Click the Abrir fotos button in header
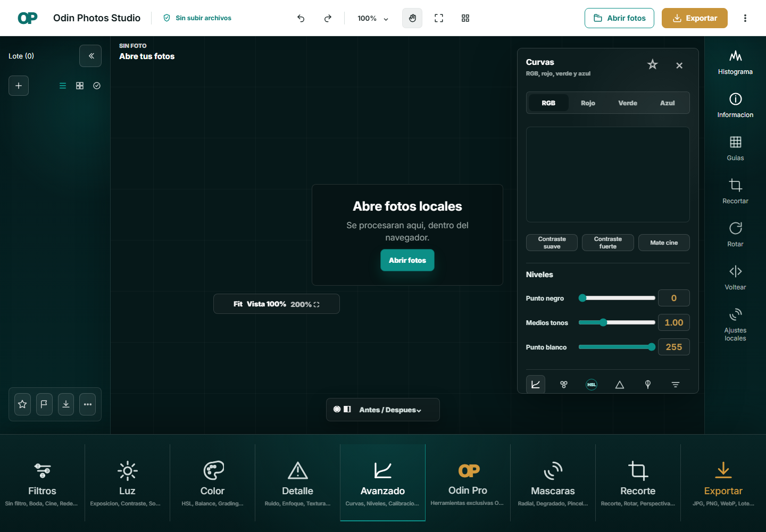 pyautogui.click(x=619, y=18)
